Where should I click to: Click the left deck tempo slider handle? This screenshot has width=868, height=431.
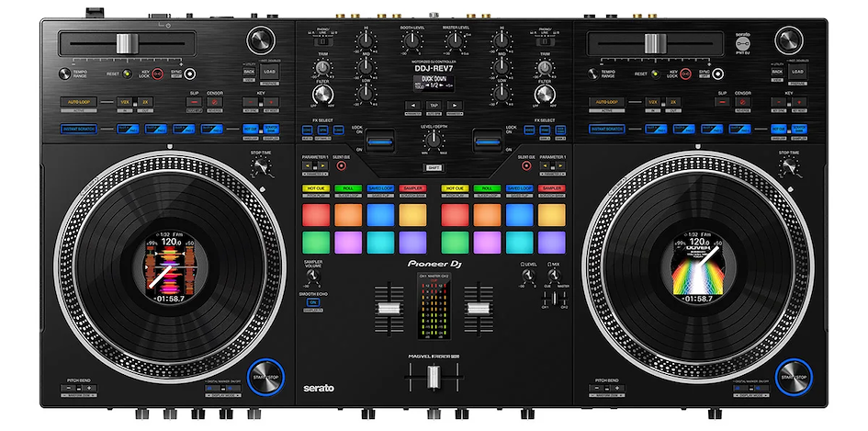point(127,44)
